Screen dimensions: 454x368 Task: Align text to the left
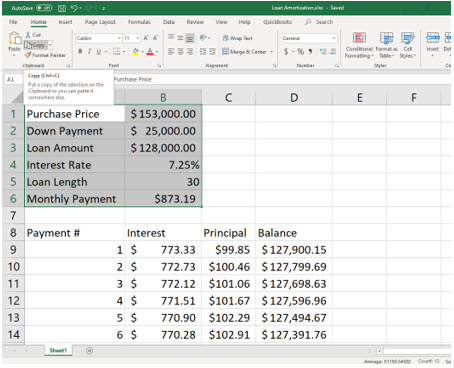pyautogui.click(x=171, y=51)
